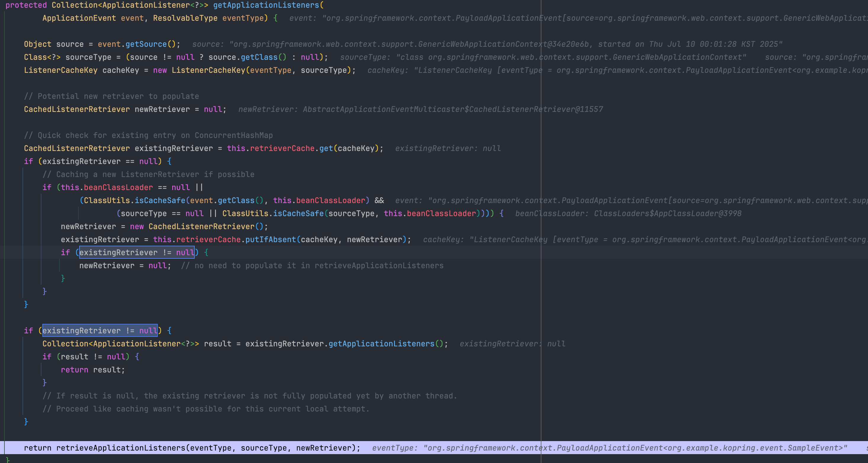This screenshot has height=463, width=868.
Task: Click the isCacheSafe call taking event.getClass()
Action: click(160, 201)
